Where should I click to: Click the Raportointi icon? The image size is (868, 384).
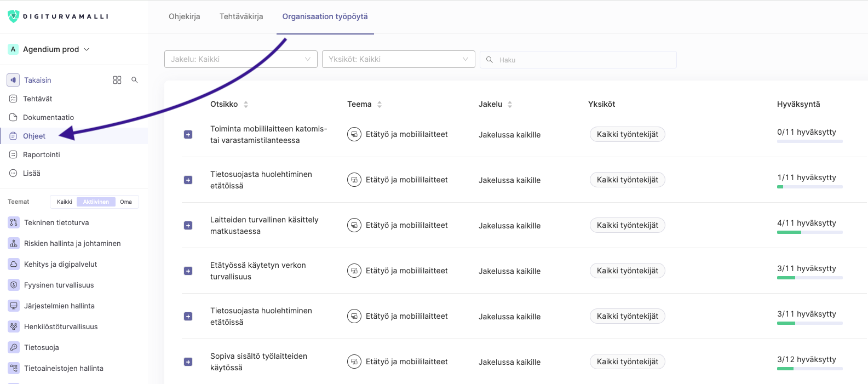pyautogui.click(x=13, y=154)
